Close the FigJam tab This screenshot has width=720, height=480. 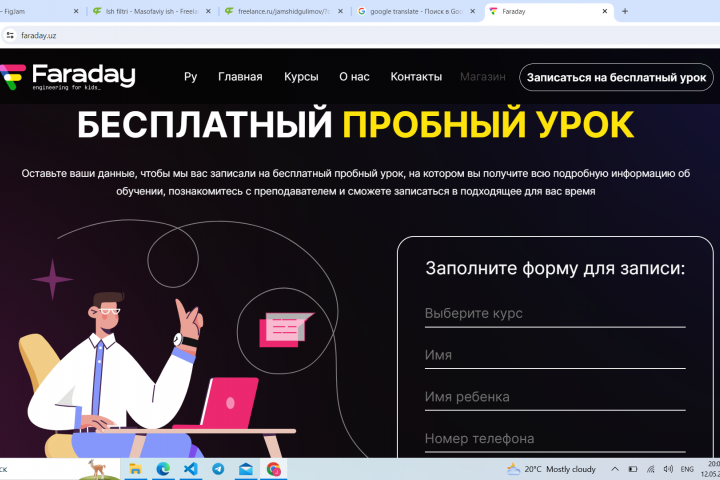tap(76, 11)
